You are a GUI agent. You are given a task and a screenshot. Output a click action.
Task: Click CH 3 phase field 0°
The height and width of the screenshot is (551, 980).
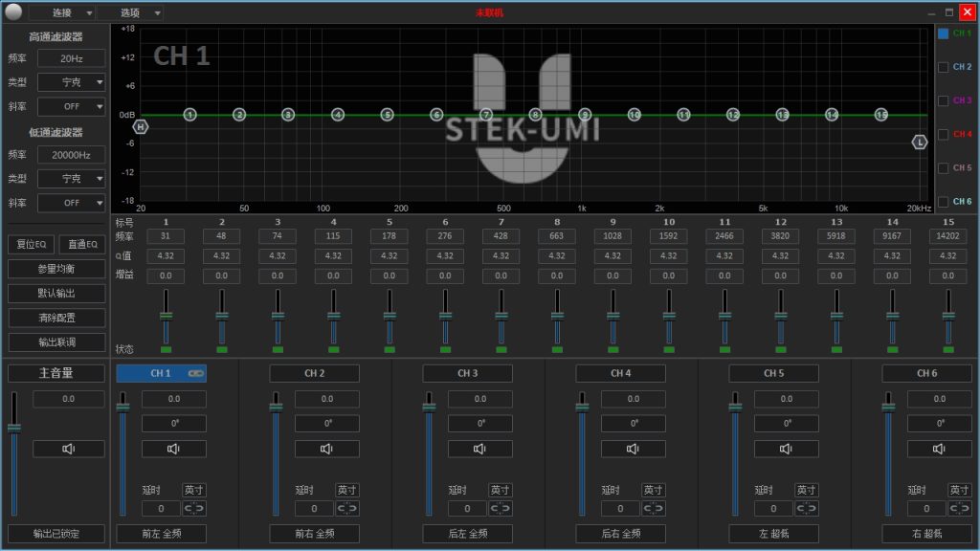click(x=480, y=424)
